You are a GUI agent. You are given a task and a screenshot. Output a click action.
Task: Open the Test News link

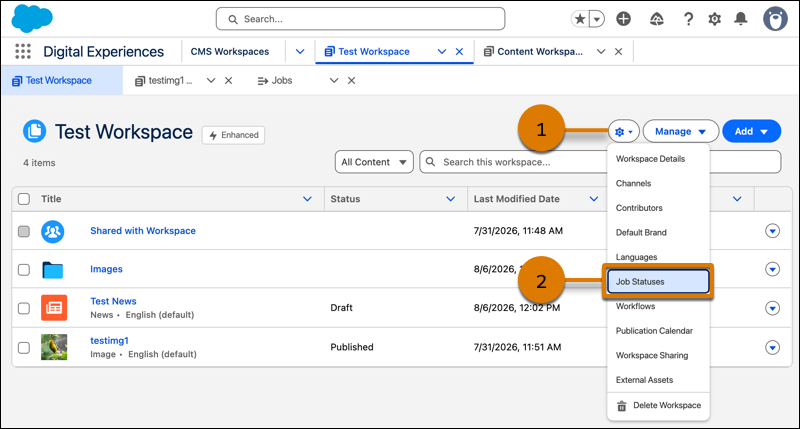(113, 301)
